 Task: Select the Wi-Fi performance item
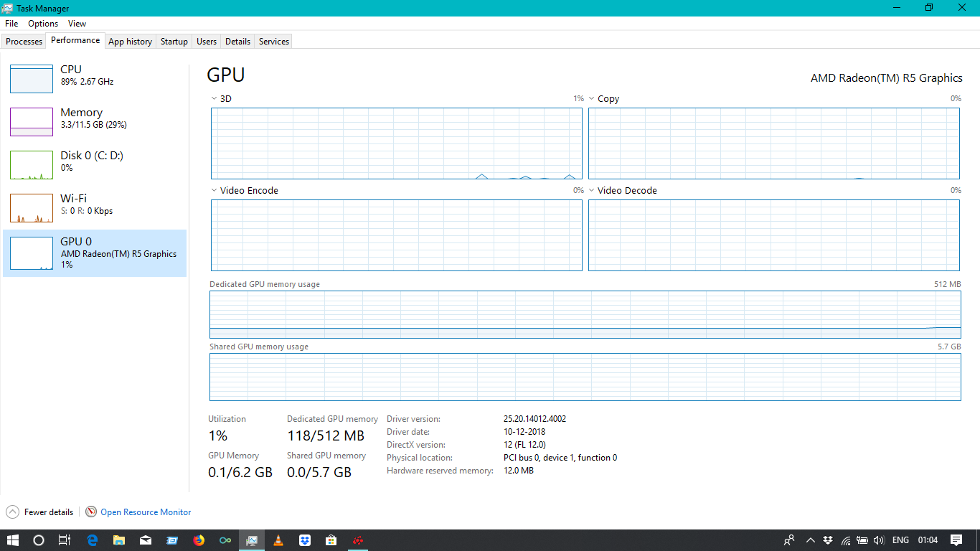95,208
